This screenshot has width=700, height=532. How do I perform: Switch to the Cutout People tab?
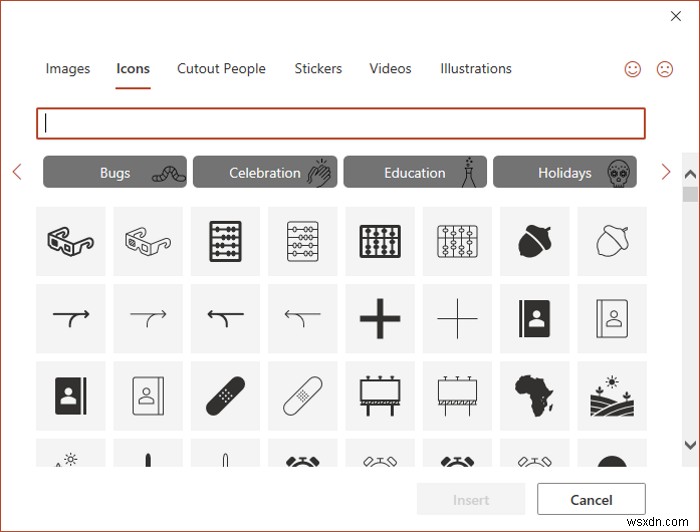[x=221, y=69]
